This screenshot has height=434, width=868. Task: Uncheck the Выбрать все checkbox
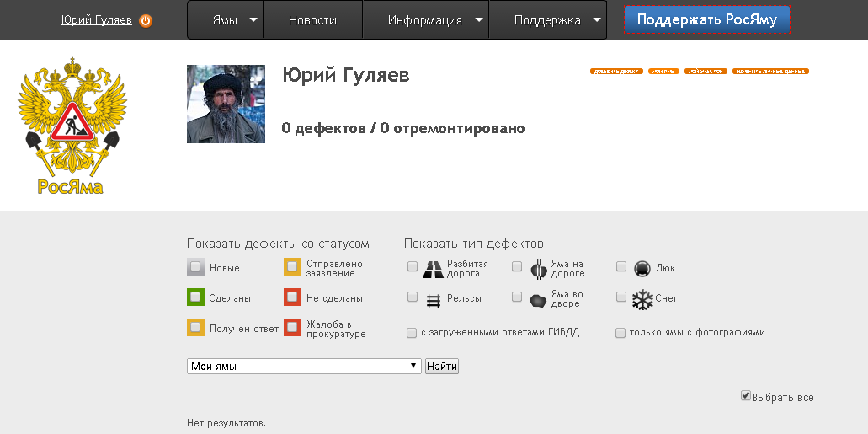tap(746, 396)
